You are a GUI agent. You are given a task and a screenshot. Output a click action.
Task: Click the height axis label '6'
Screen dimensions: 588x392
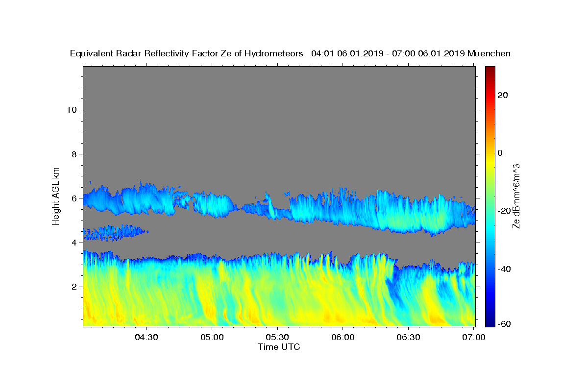[74, 198]
